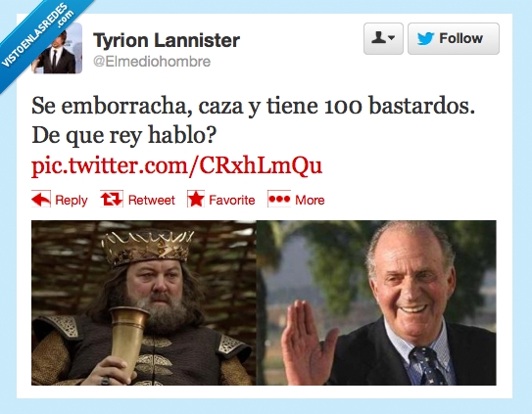Open the crowned bearded man image

pyautogui.click(x=144, y=302)
